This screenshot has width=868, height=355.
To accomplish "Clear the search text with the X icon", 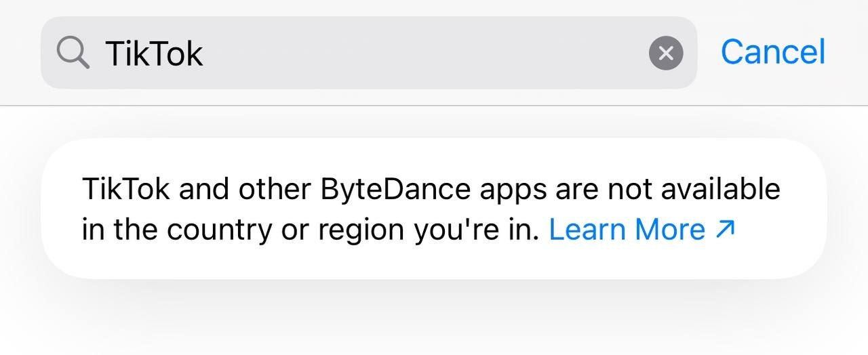I will [x=666, y=53].
